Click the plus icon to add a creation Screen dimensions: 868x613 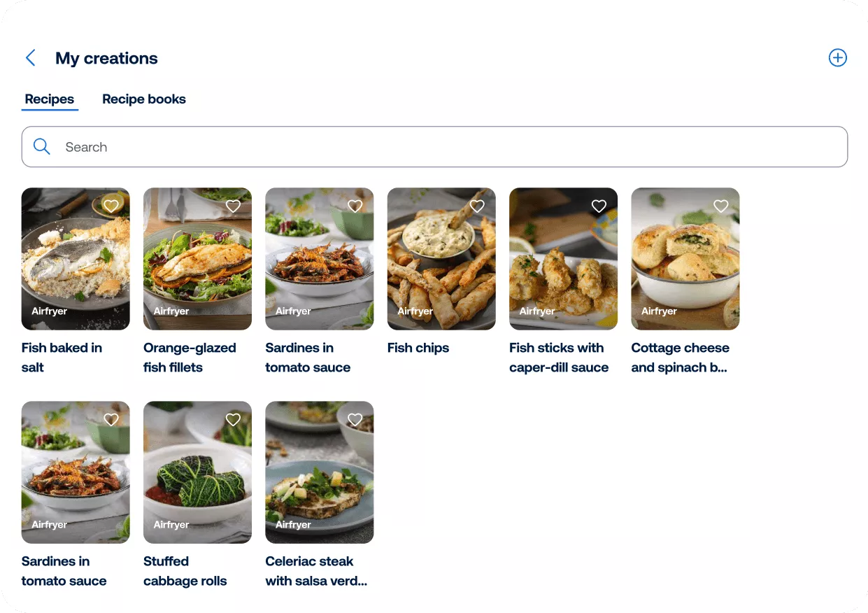tap(837, 58)
